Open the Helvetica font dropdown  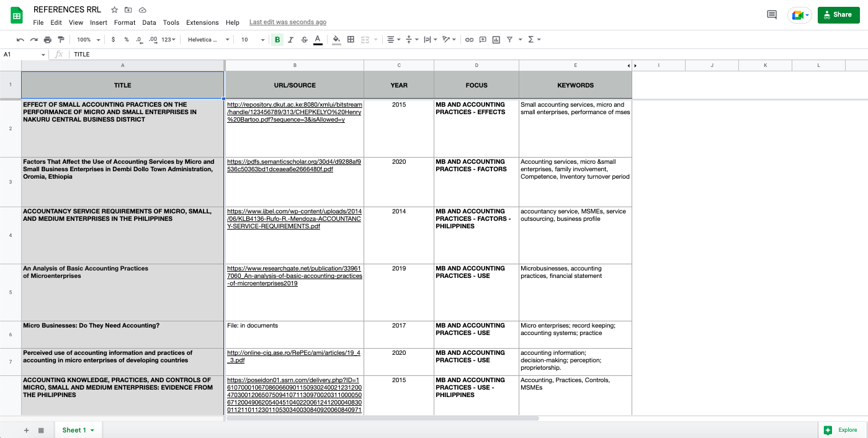[208, 40]
